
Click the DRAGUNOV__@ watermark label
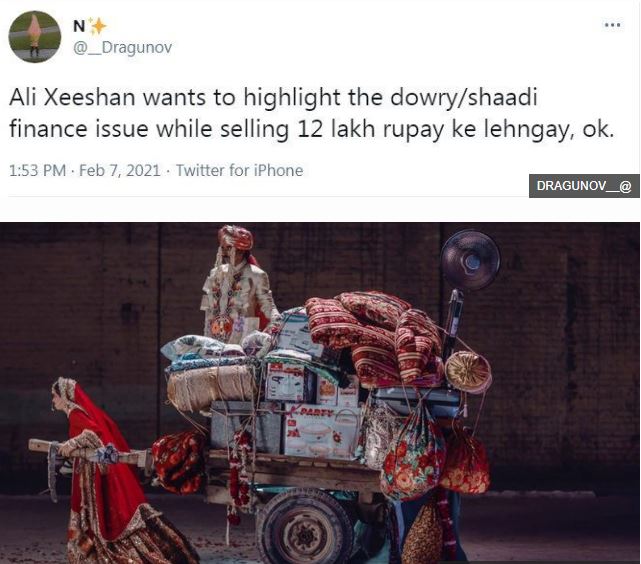coord(584,186)
